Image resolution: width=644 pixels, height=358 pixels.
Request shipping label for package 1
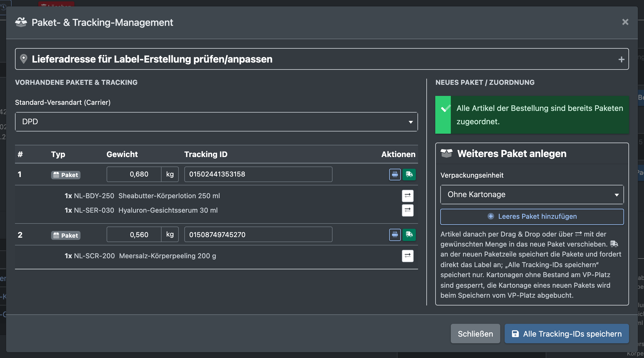pos(409,175)
